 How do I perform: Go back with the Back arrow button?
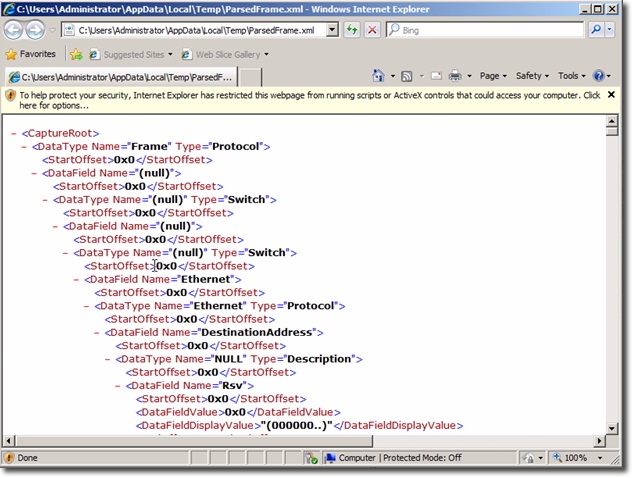coord(13,30)
